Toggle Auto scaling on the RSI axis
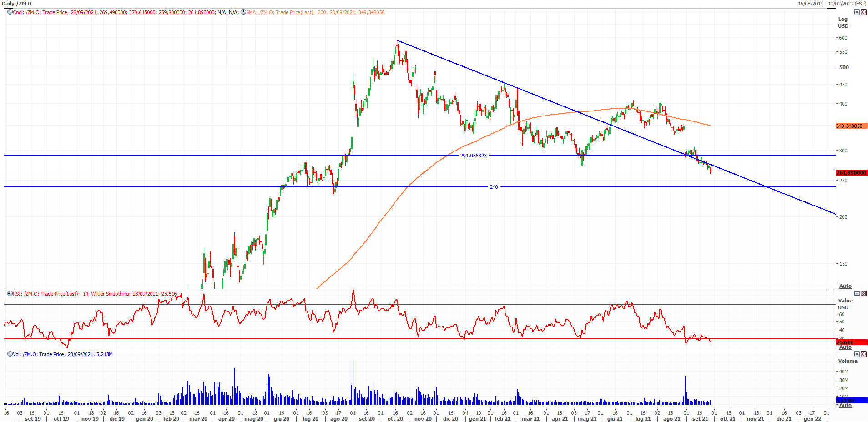Viewport: 868px width, 422px height. [x=845, y=347]
